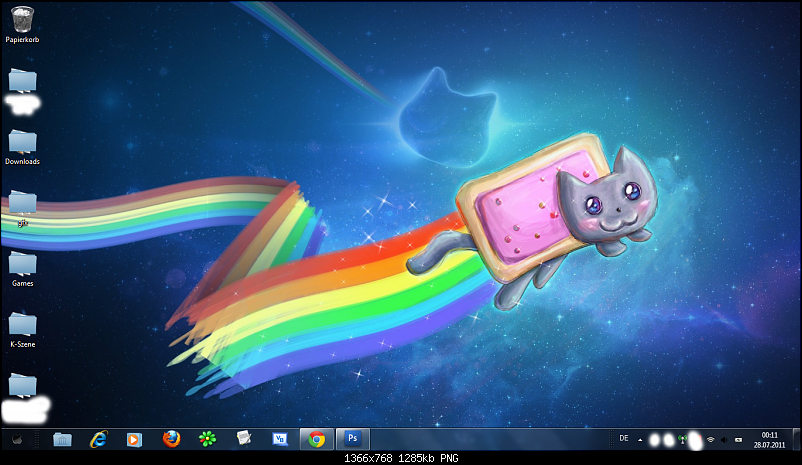Show hidden tray icons arrow
This screenshot has width=802, height=465.
pyautogui.click(x=640, y=439)
